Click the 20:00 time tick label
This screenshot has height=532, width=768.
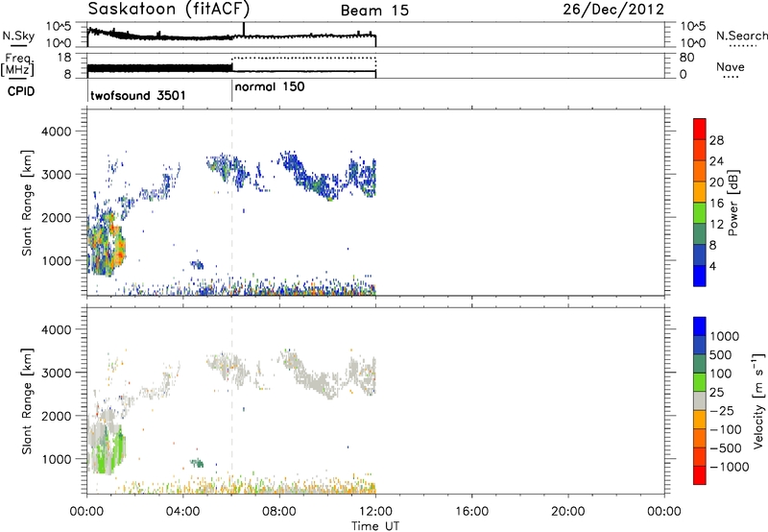[567, 512]
